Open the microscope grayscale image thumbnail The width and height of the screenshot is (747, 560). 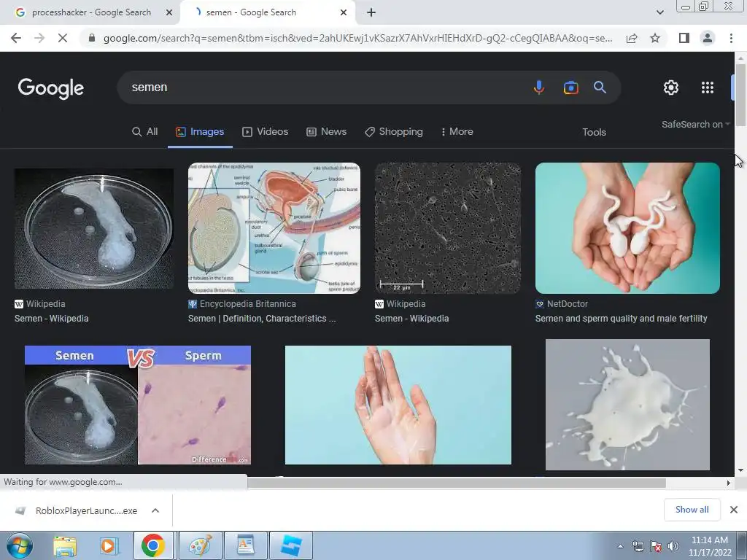point(447,228)
